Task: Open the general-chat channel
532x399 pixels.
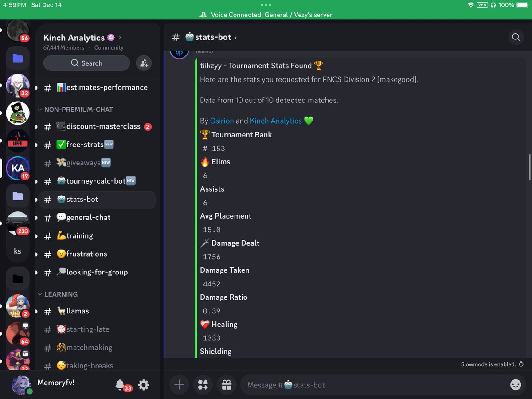Action: point(98,217)
